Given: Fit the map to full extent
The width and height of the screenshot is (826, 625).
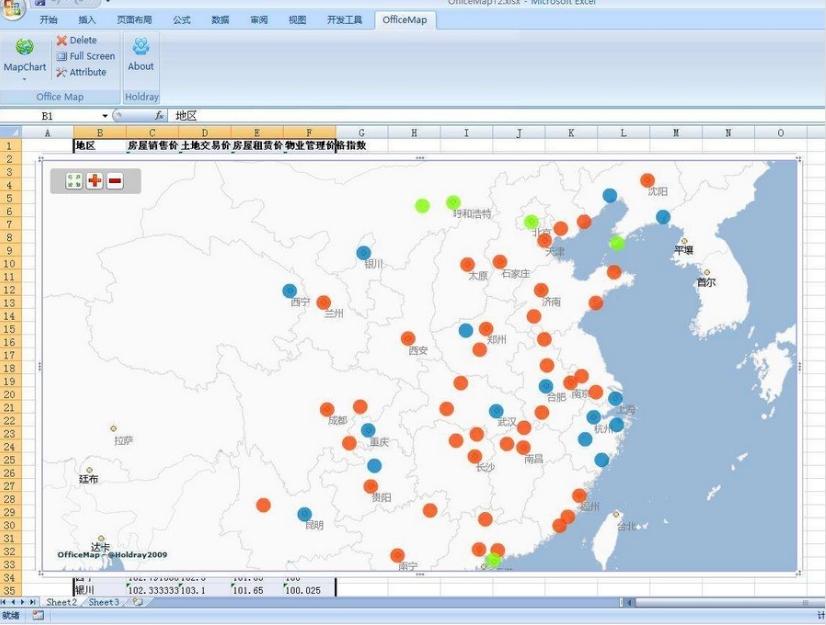Looking at the screenshot, I should tap(74, 181).
